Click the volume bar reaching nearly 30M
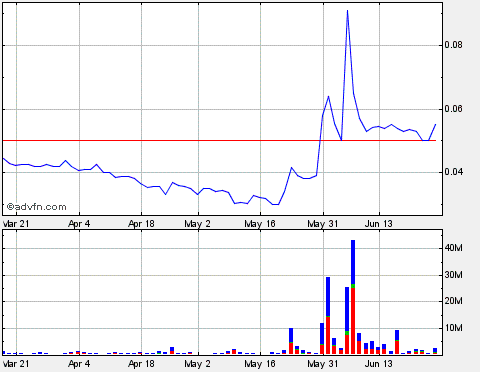Screen dimensions: 480x372 coord(328,315)
